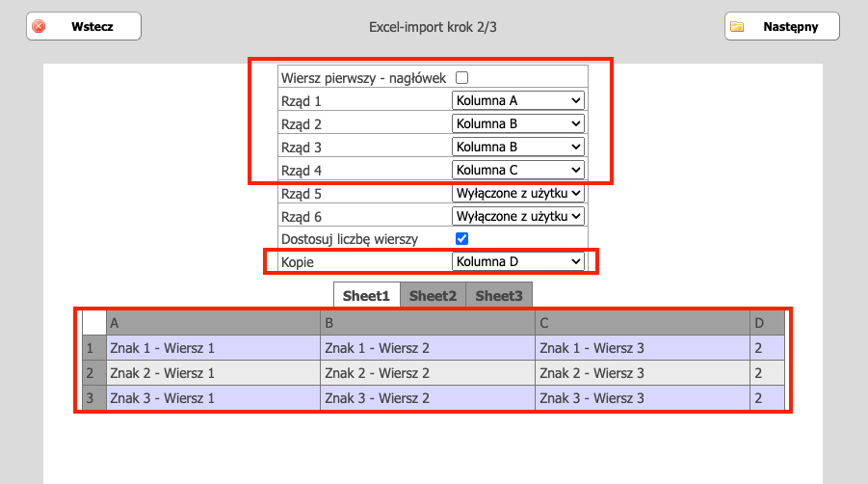Change the Rząd 4 column selection
868x484 pixels.
point(517,170)
